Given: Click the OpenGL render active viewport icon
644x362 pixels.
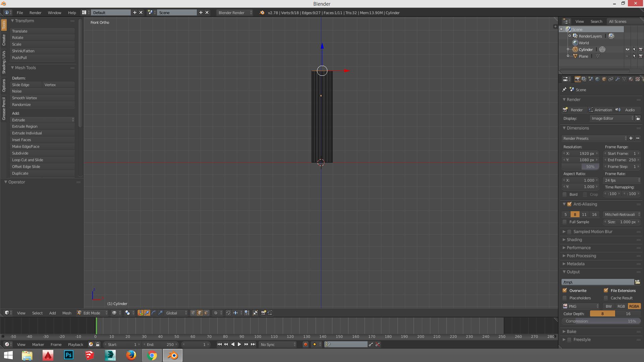Looking at the screenshot, I should (x=264, y=313).
